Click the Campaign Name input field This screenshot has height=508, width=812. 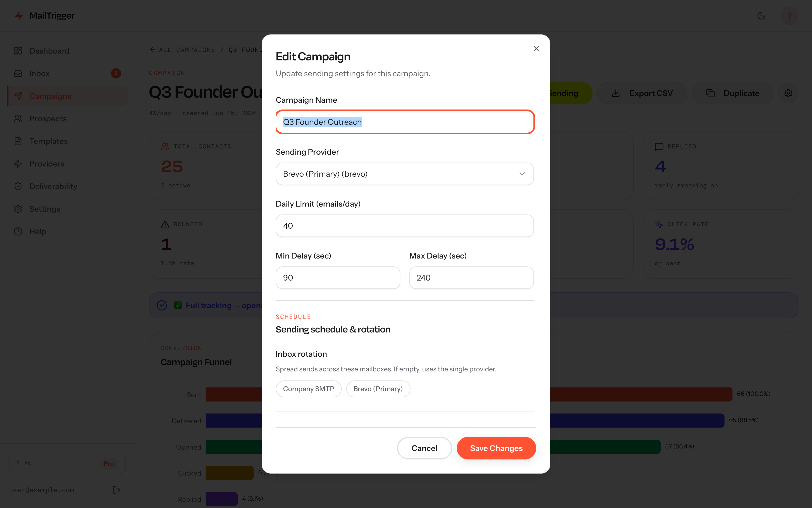(x=405, y=122)
